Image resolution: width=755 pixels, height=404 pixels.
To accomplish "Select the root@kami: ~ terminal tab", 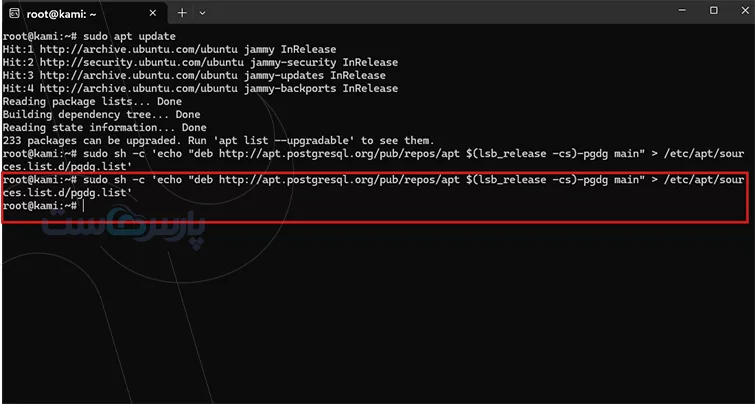I will click(85, 13).
